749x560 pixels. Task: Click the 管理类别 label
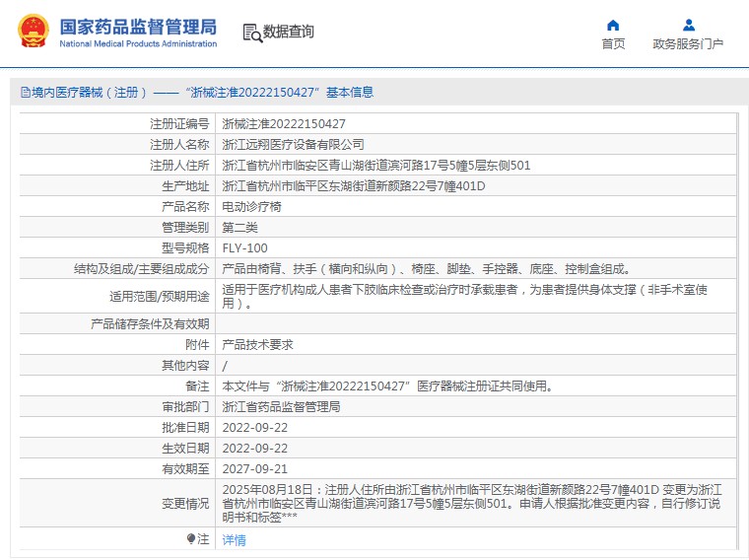(185, 228)
